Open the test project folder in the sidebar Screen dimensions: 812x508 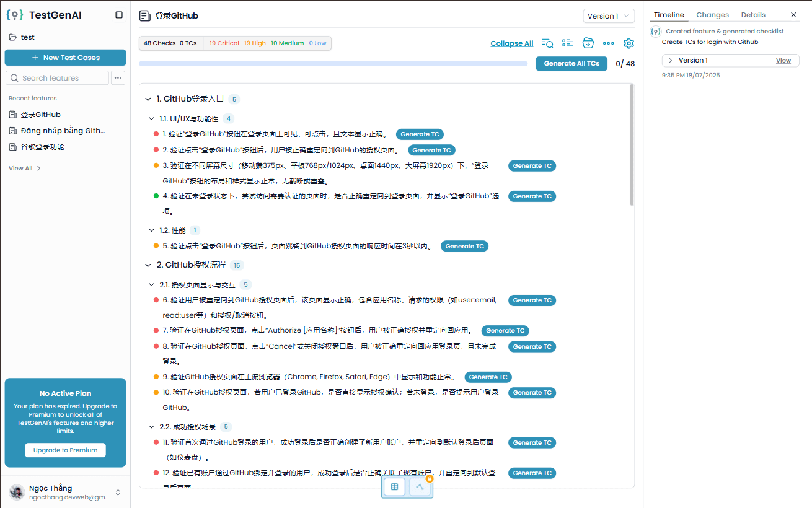(x=22, y=37)
